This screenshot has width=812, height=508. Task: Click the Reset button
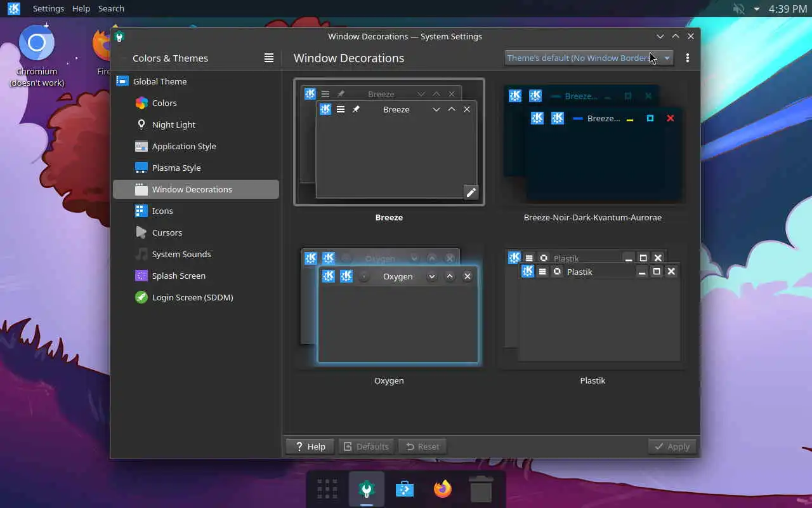(422, 446)
